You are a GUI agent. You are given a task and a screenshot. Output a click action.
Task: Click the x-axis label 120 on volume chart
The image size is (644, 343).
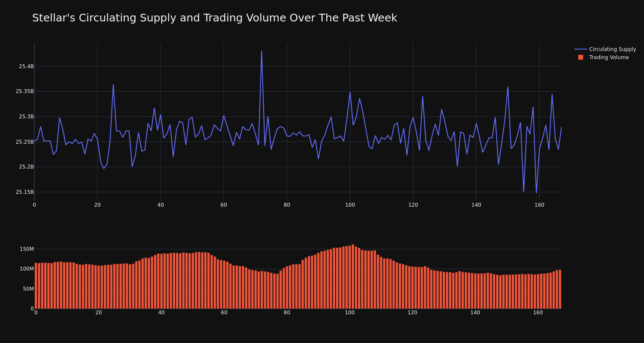click(x=413, y=313)
